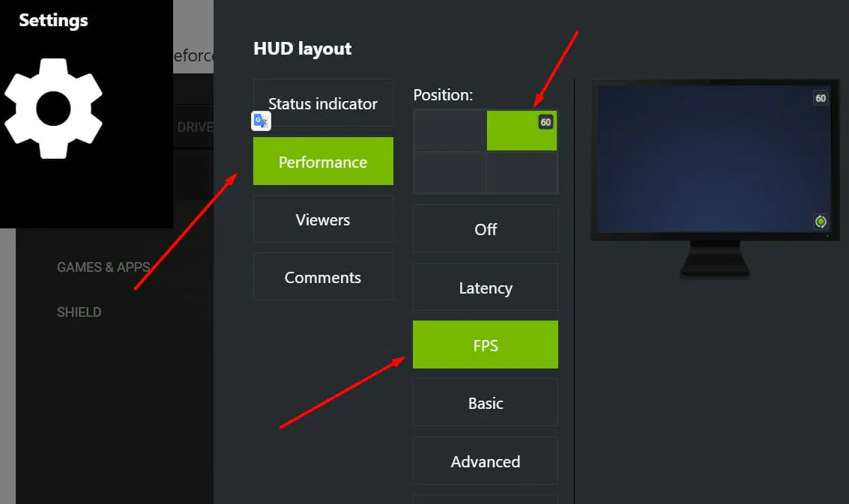849x504 pixels.
Task: Click the Settings gear icon
Action: click(x=53, y=109)
